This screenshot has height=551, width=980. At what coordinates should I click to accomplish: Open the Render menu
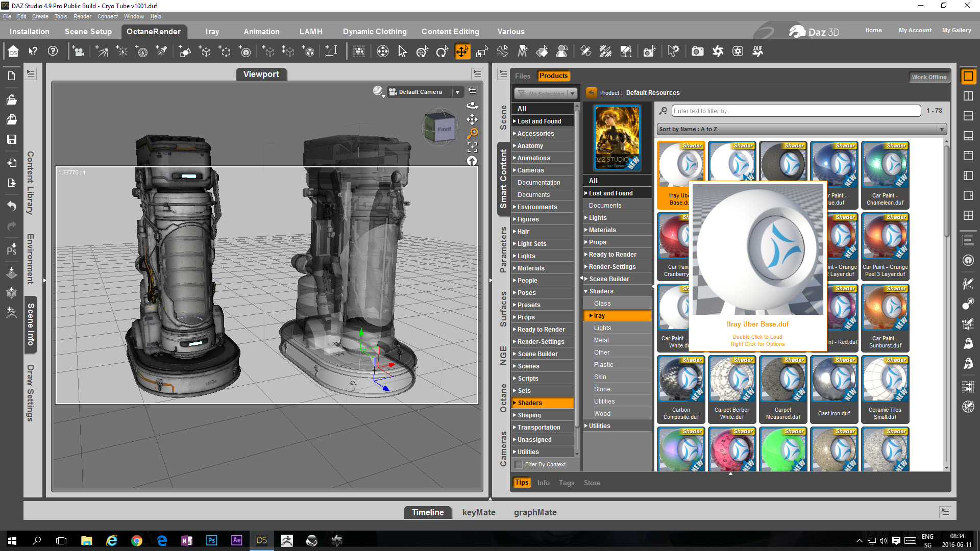[x=82, y=16]
